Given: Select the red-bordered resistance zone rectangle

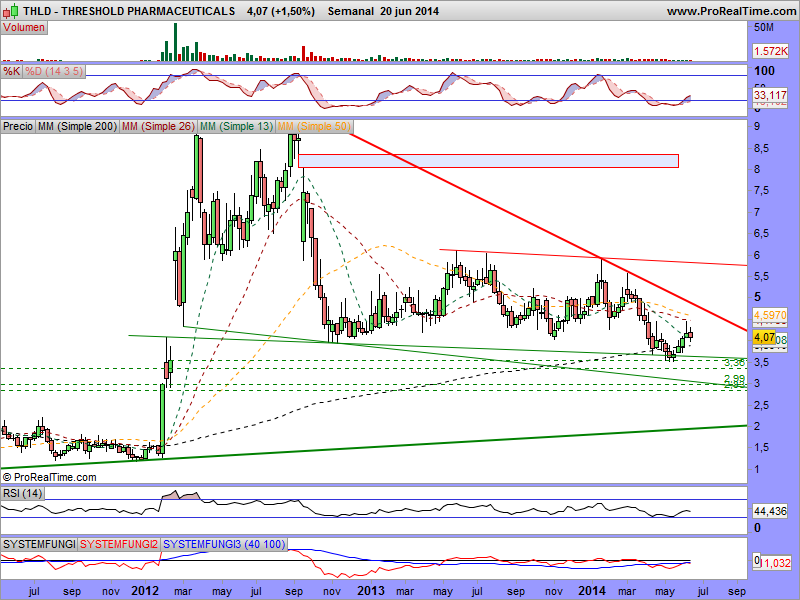Looking at the screenshot, I should click(x=488, y=161).
